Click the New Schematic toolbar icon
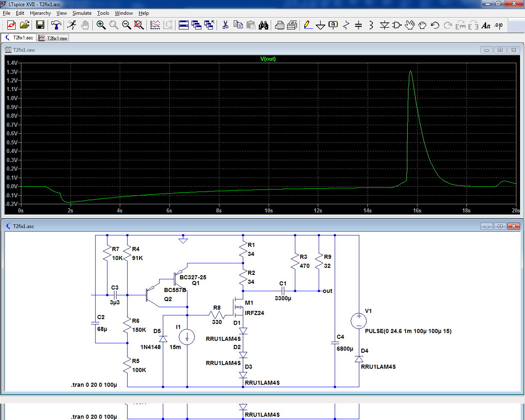 (11, 25)
